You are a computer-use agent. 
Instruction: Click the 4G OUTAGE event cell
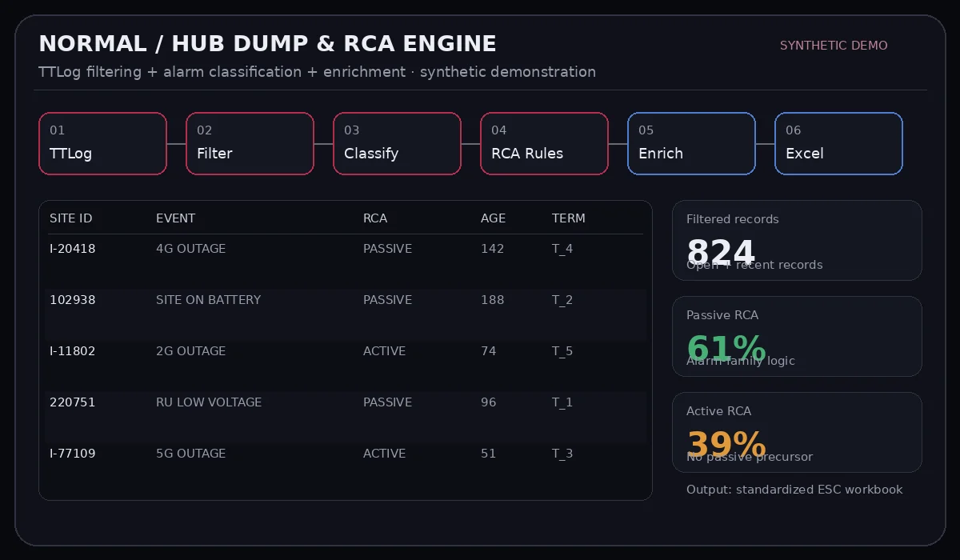(x=190, y=249)
